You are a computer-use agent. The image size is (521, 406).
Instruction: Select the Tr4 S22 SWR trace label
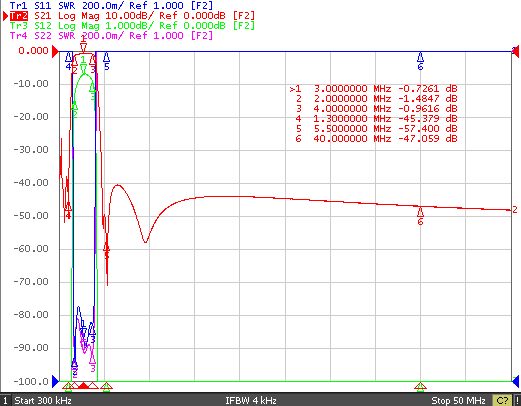(111, 35)
